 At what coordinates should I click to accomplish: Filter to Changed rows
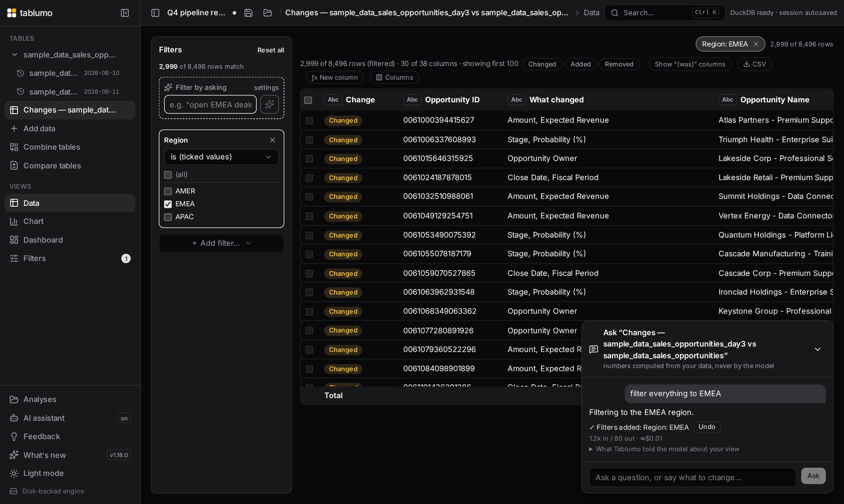(x=542, y=64)
